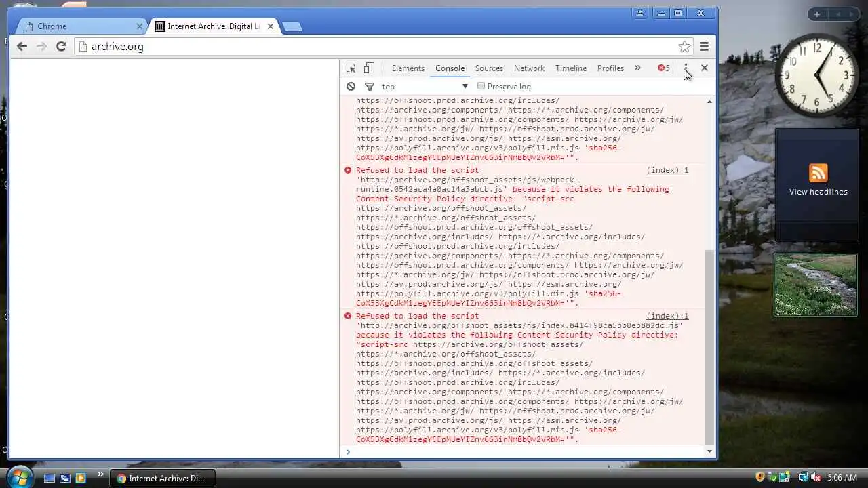Open (index):1 link of webpack-runtime error

pyautogui.click(x=667, y=170)
